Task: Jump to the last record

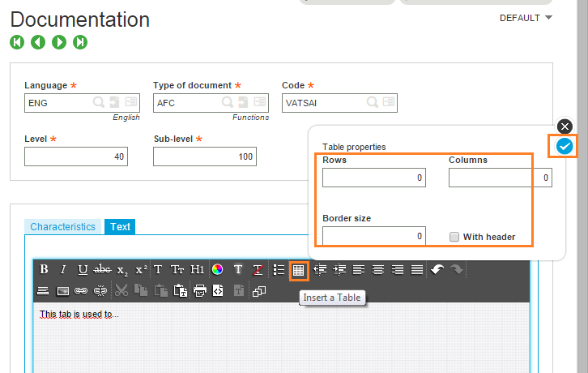Action: pyautogui.click(x=80, y=42)
